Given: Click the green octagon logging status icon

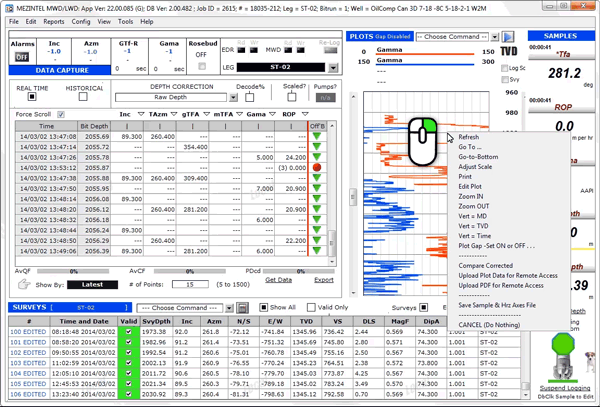Looking at the screenshot, I should pos(563,344).
